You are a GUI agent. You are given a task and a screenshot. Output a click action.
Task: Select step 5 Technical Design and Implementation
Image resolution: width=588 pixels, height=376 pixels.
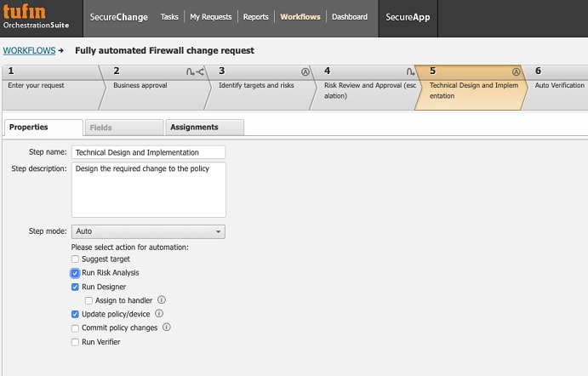[x=471, y=88]
